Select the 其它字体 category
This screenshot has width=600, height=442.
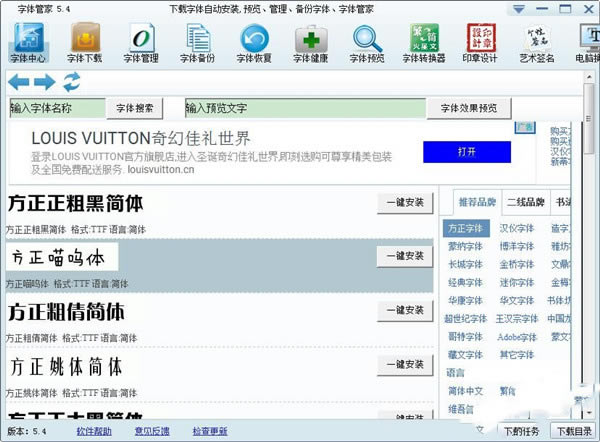click(517, 355)
